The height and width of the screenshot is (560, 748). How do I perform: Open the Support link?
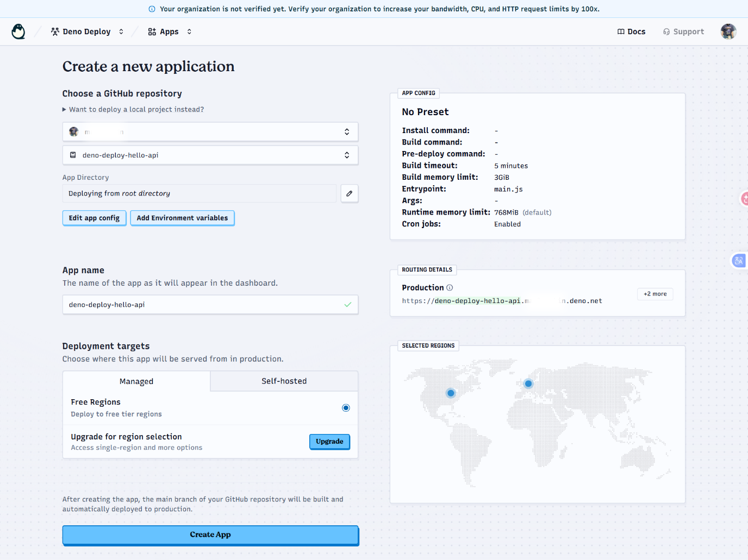coord(683,32)
